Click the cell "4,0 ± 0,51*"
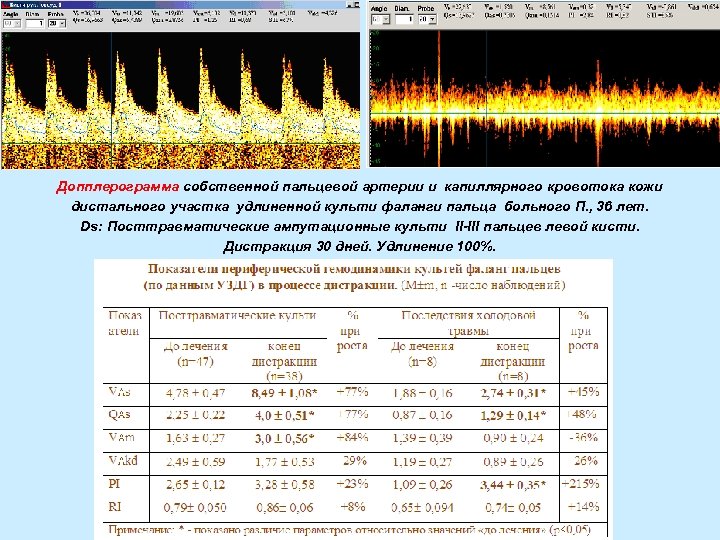Image resolution: width=720 pixels, height=540 pixels. (x=285, y=416)
